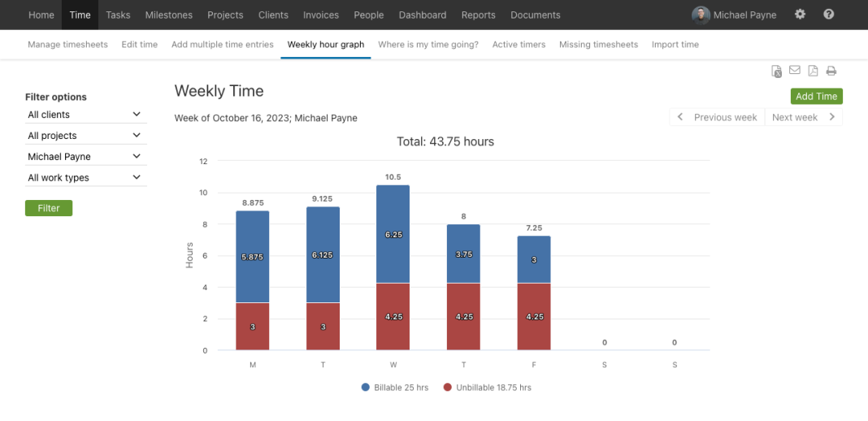The width and height of the screenshot is (868, 421).
Task: Expand the All clients dropdown
Action: click(85, 115)
